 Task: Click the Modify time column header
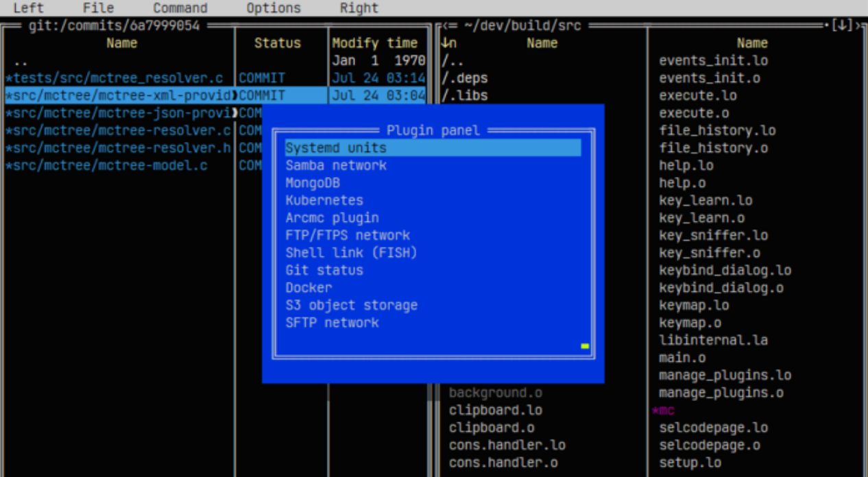tap(375, 43)
